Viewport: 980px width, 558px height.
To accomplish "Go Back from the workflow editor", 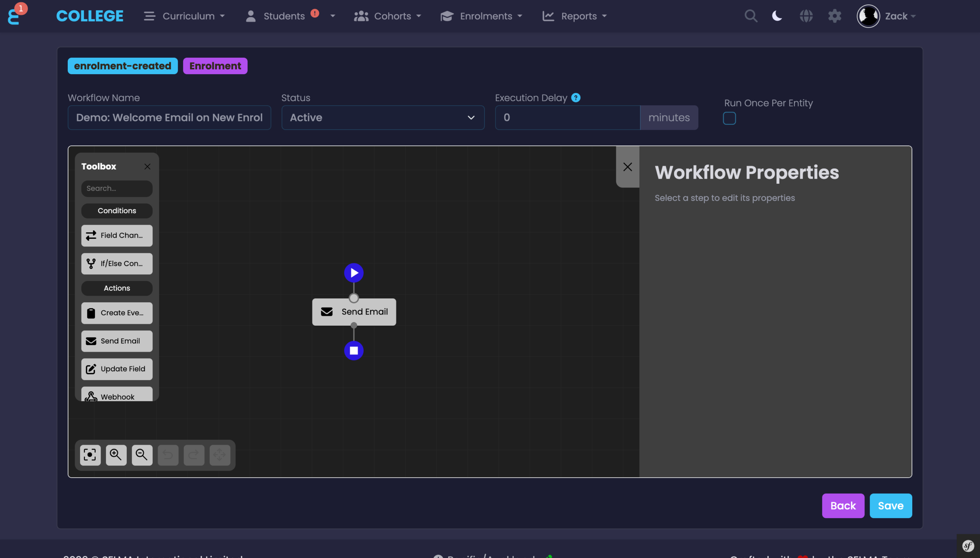I will 843,506.
